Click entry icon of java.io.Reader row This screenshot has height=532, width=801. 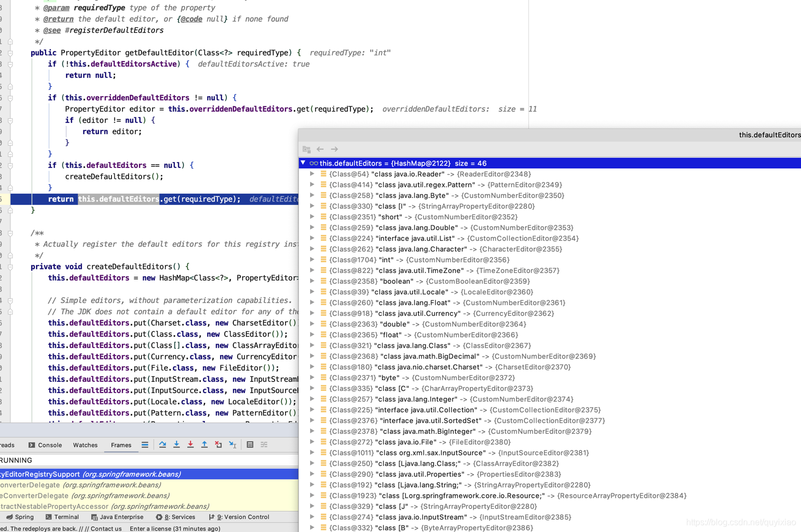coord(324,174)
